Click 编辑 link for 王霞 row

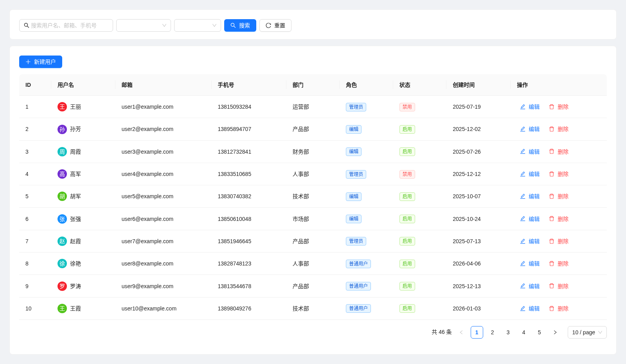pyautogui.click(x=530, y=308)
